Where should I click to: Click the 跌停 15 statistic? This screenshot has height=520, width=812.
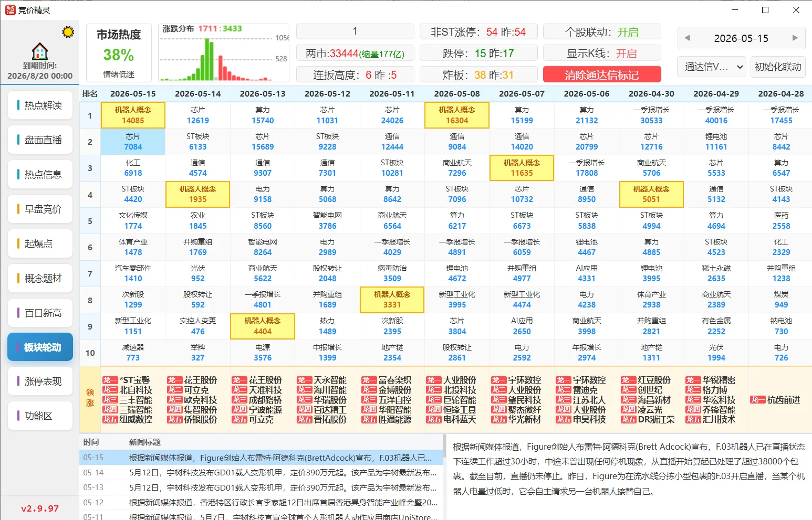click(x=478, y=54)
